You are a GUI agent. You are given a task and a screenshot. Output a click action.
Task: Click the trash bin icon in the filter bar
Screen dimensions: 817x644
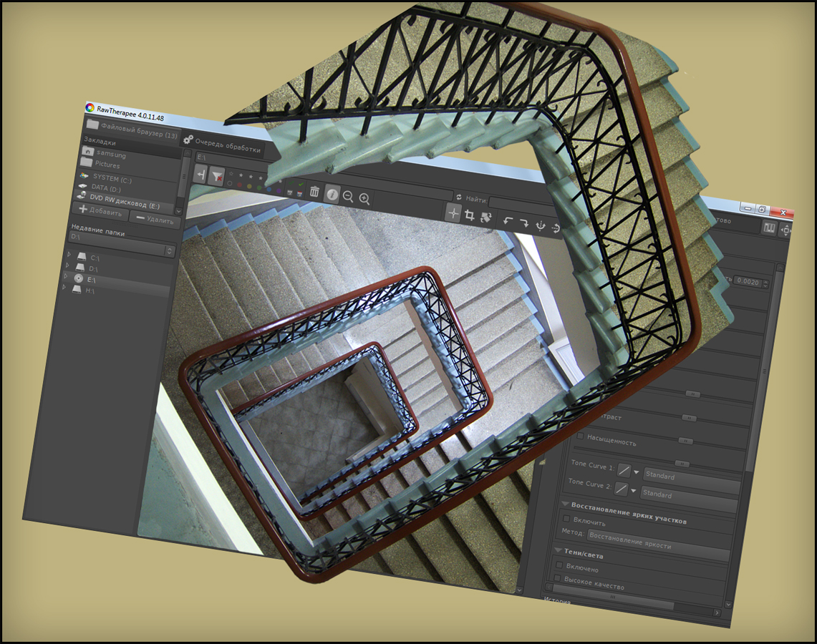314,191
